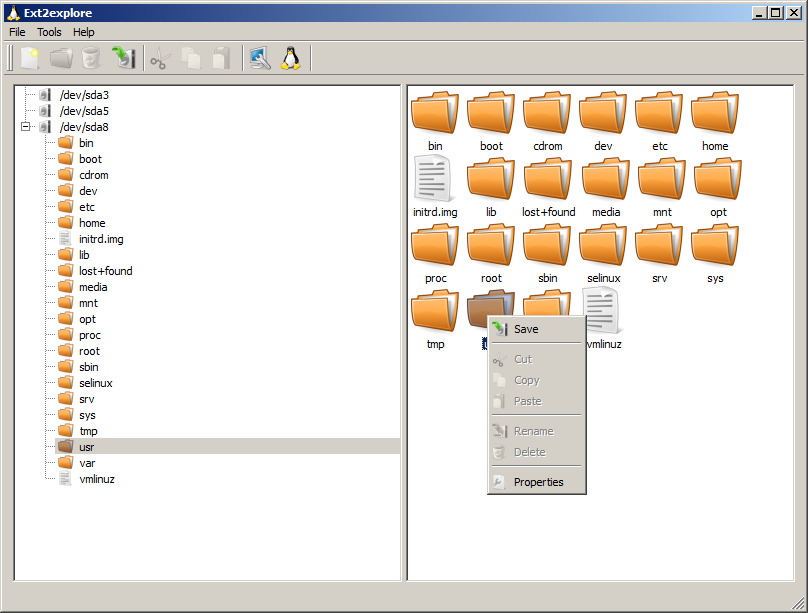This screenshot has width=808, height=613.
Task: Open the File menu
Action: click(x=17, y=32)
